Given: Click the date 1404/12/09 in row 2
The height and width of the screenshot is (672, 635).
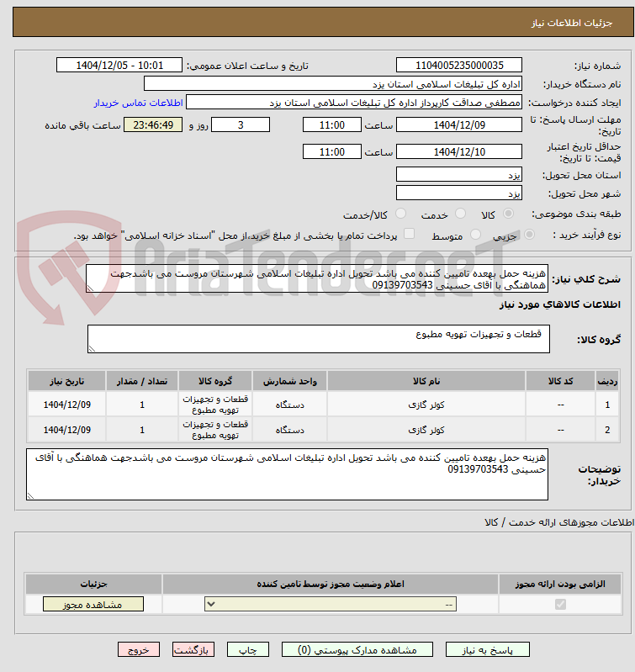Looking at the screenshot, I should [x=66, y=430].
